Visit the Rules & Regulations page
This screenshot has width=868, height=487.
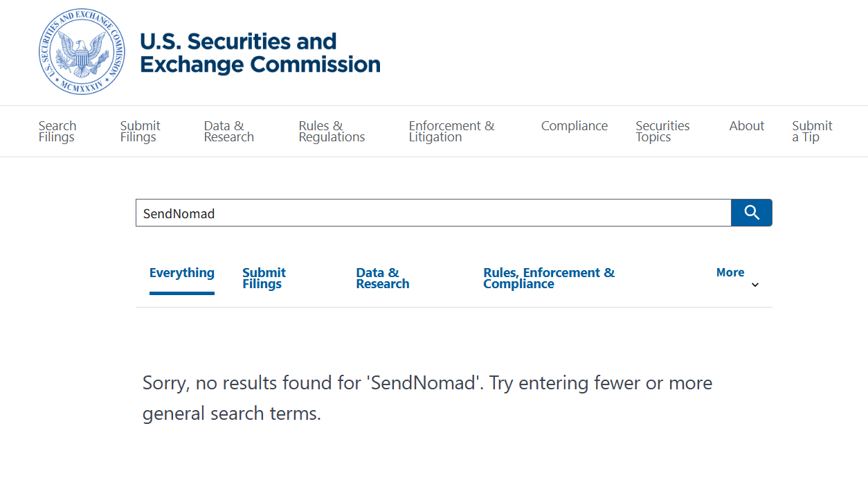(x=331, y=131)
